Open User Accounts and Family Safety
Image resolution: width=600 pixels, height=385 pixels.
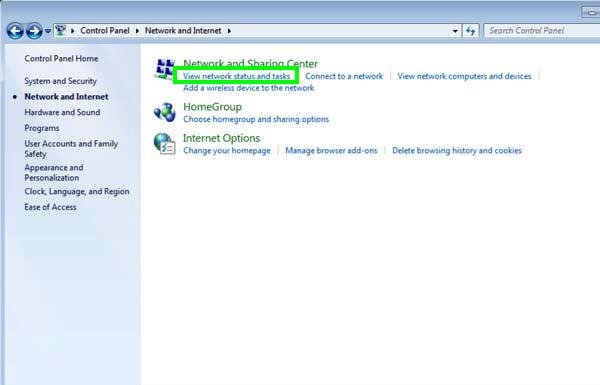point(71,149)
